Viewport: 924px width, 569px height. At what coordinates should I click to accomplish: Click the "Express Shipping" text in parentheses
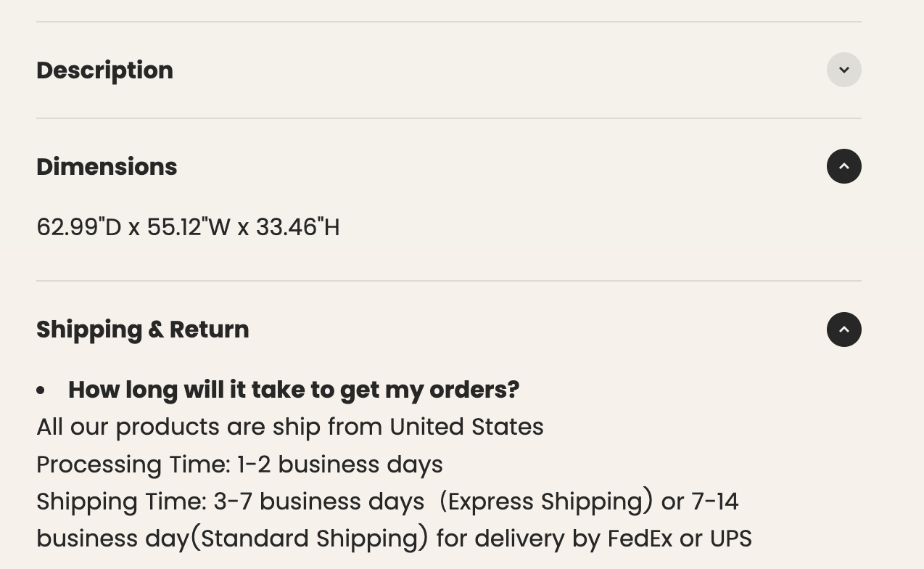tap(546, 502)
